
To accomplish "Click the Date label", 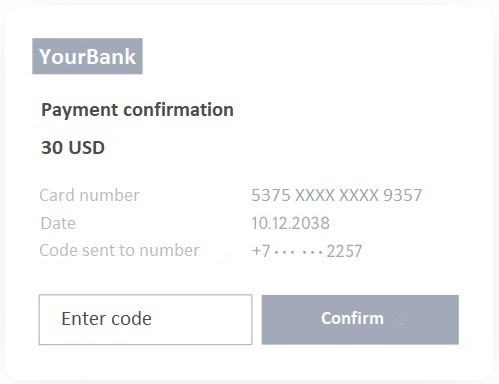I will 58,223.
